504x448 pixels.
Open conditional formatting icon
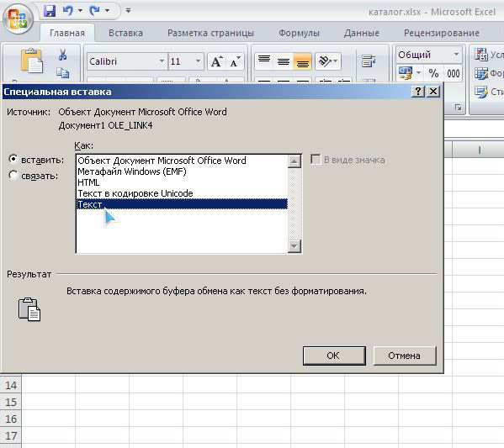(481, 55)
